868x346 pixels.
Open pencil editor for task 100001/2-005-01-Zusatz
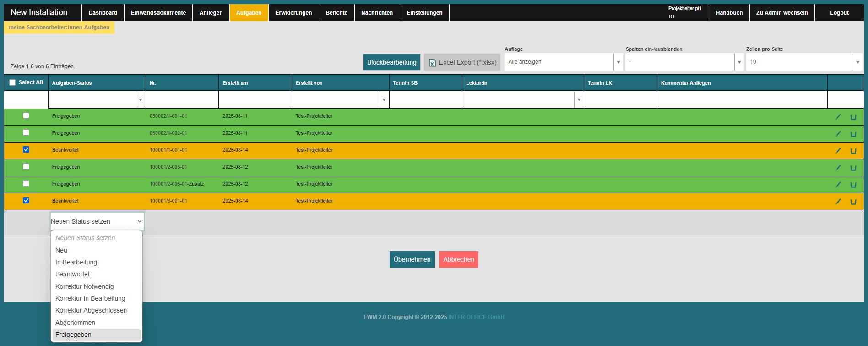pyautogui.click(x=838, y=185)
